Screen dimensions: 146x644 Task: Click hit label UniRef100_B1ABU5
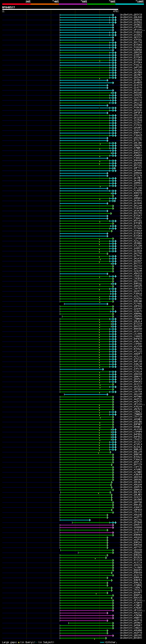131,83
